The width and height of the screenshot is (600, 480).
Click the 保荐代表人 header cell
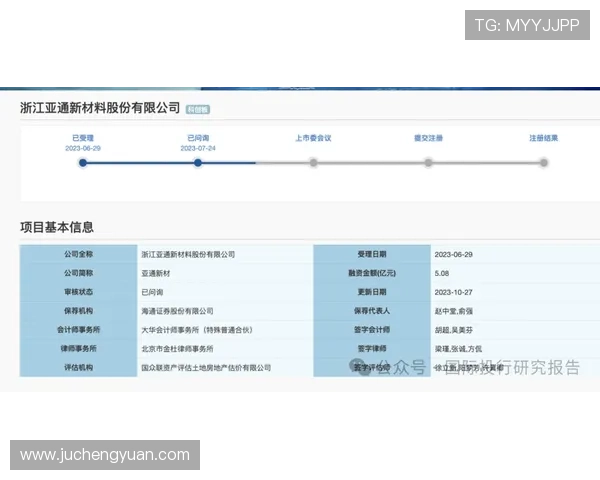tap(372, 311)
